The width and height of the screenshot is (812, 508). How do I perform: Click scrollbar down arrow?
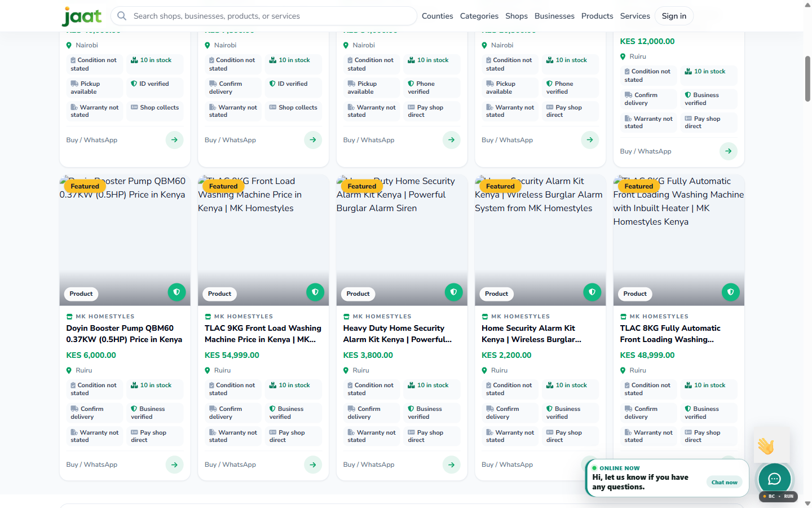(807, 503)
